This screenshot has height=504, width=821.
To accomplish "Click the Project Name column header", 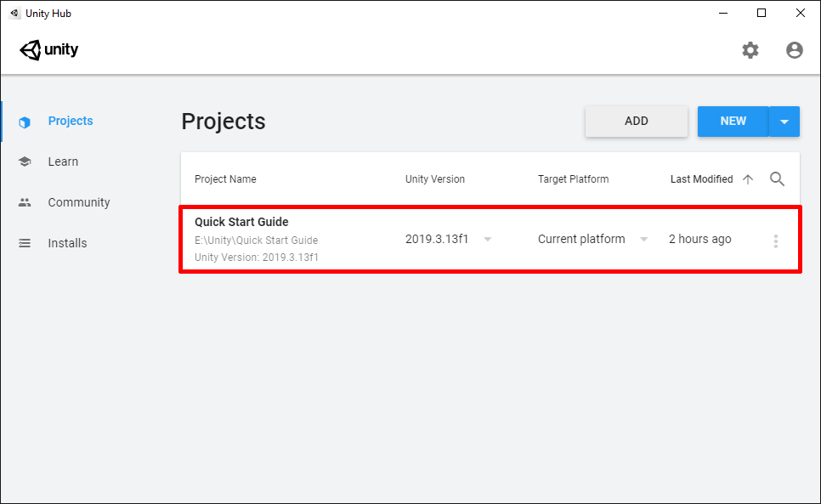I will pos(225,179).
